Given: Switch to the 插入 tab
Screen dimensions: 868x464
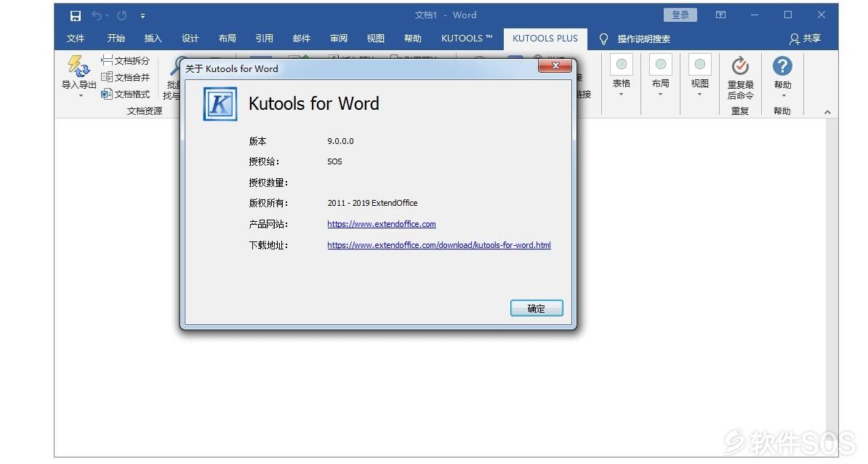Looking at the screenshot, I should click(153, 39).
